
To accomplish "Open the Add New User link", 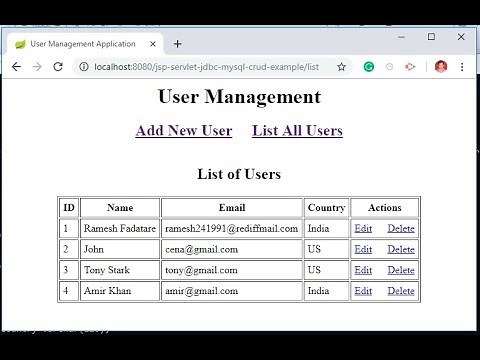I will click(184, 130).
